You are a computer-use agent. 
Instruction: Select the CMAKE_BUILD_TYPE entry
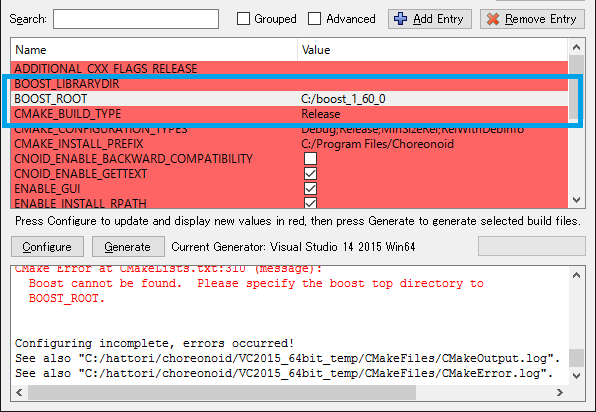[x=68, y=114]
